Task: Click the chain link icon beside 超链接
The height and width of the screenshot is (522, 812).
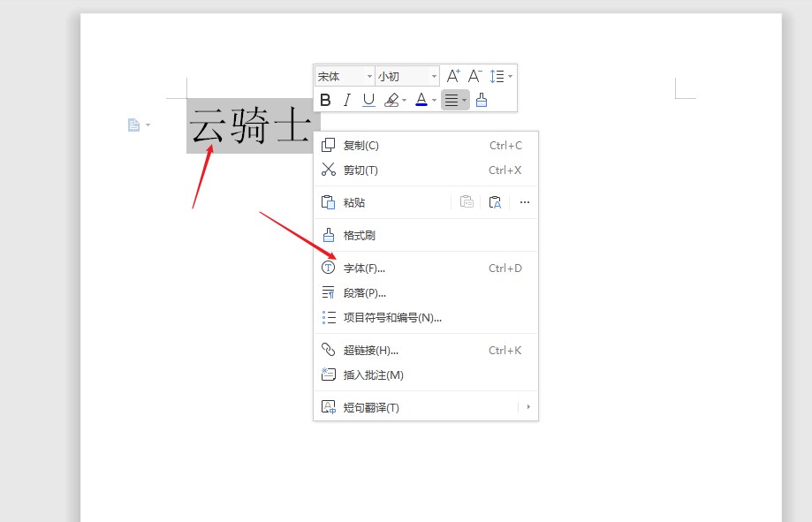Action: coord(329,350)
